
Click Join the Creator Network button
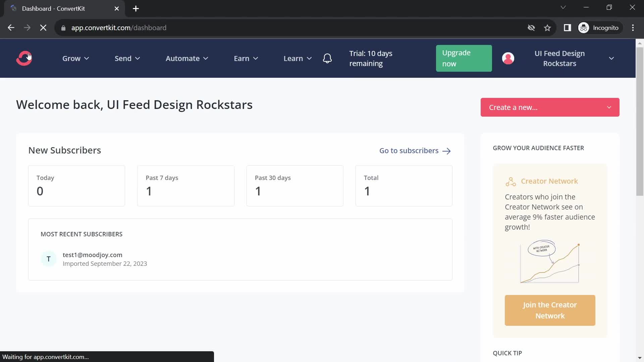pos(550,310)
